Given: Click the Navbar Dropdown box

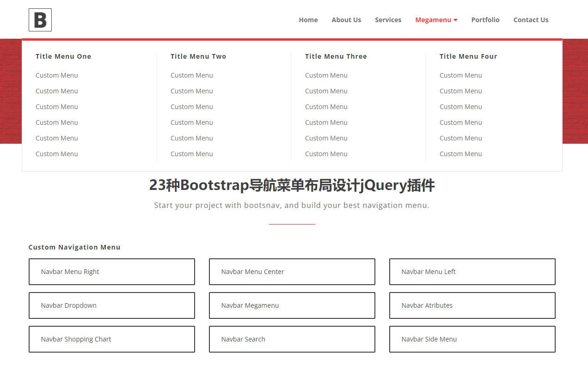Looking at the screenshot, I should tap(112, 305).
